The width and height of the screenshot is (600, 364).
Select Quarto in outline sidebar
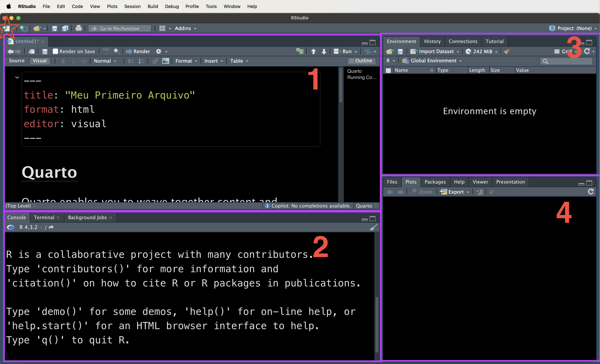pyautogui.click(x=354, y=71)
